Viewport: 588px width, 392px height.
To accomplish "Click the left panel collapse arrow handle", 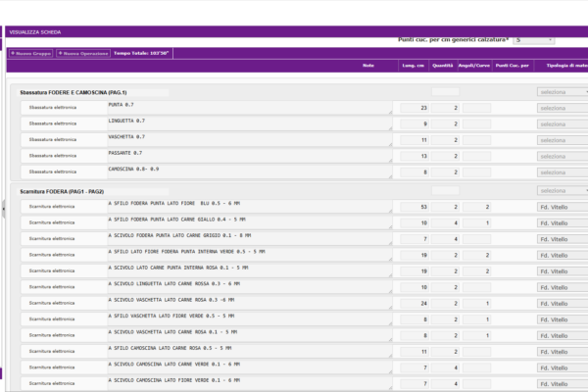I will 4,208.
